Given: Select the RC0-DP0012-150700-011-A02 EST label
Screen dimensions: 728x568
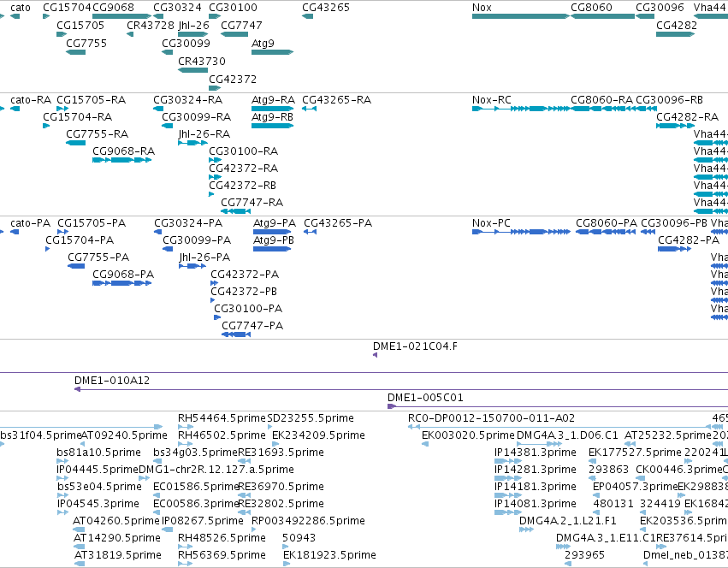Looking at the screenshot, I should [x=491, y=418].
